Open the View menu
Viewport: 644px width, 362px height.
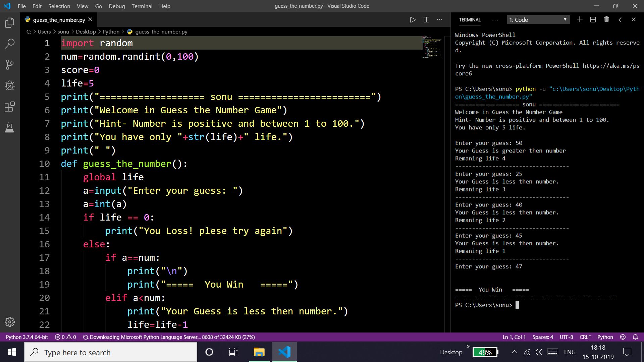[x=83, y=6]
